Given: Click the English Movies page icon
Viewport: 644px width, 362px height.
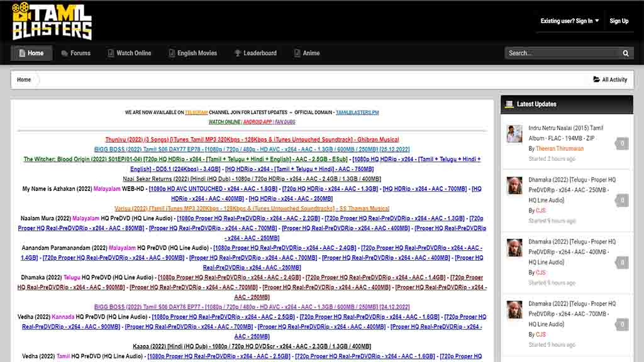Looking at the screenshot, I should pos(172,53).
